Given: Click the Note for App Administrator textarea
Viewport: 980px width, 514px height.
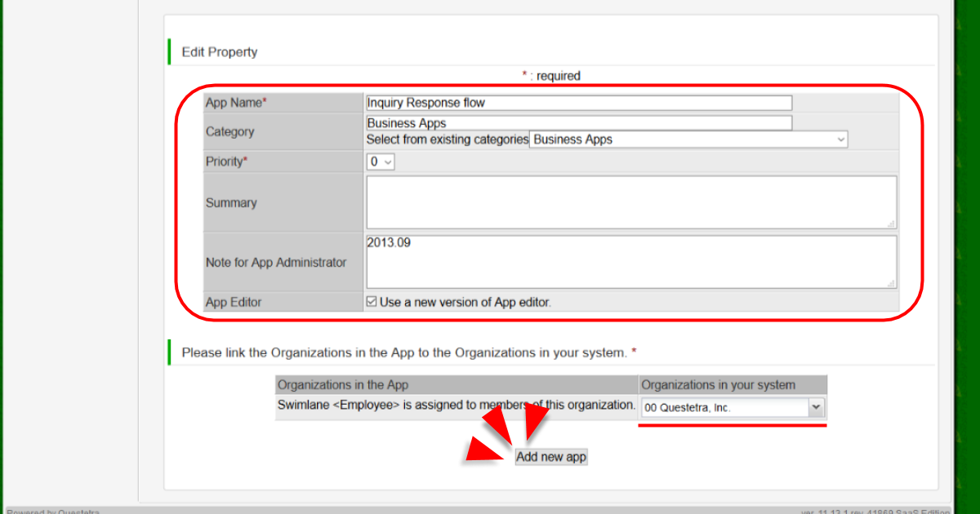Looking at the screenshot, I should point(630,262).
